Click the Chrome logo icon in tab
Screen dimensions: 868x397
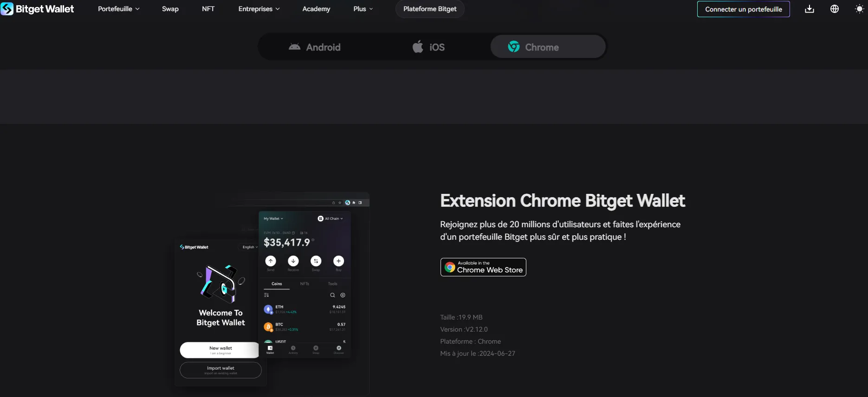point(513,46)
